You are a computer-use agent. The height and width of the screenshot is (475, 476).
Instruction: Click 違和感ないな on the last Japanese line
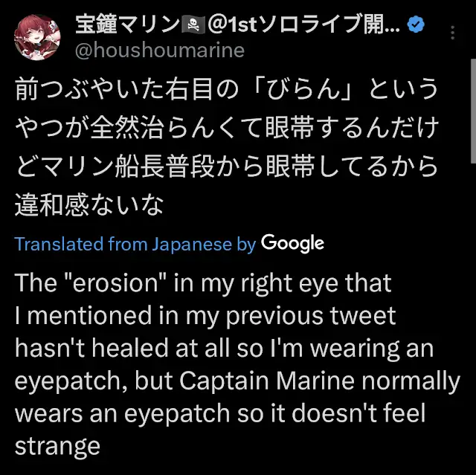(89, 206)
